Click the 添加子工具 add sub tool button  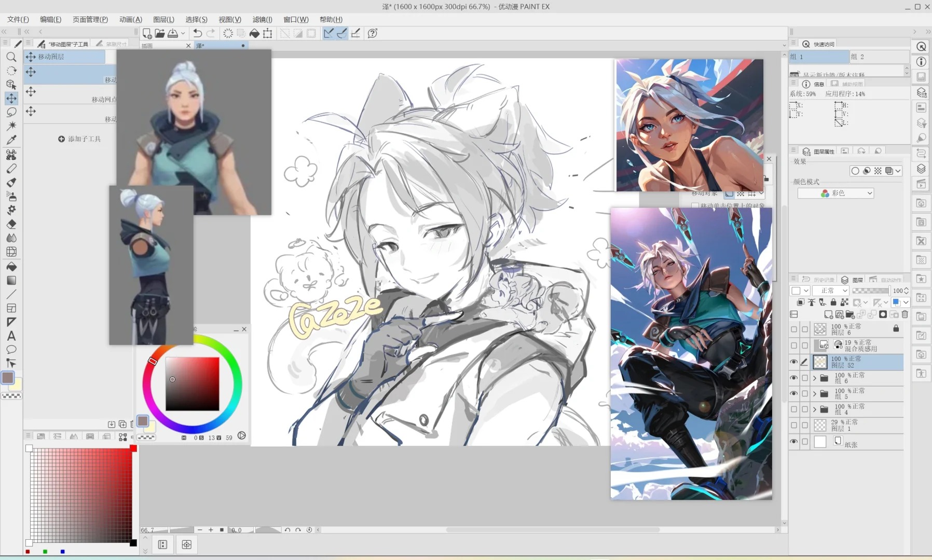coord(79,139)
